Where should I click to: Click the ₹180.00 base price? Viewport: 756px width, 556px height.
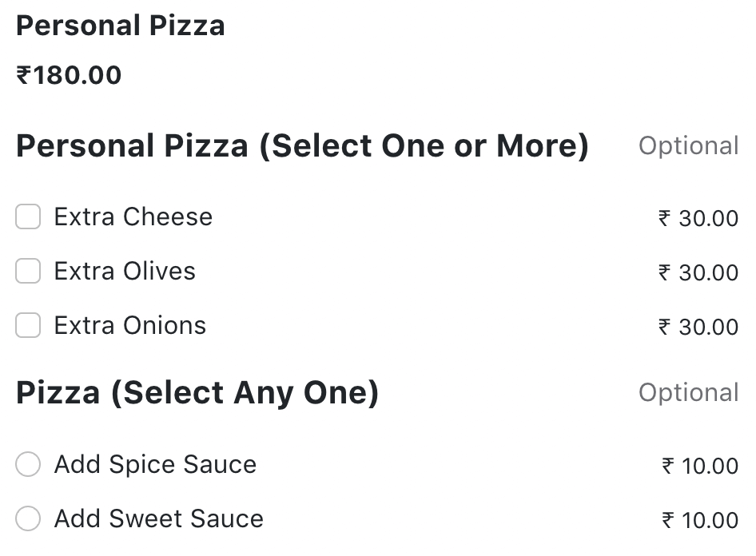click(69, 74)
